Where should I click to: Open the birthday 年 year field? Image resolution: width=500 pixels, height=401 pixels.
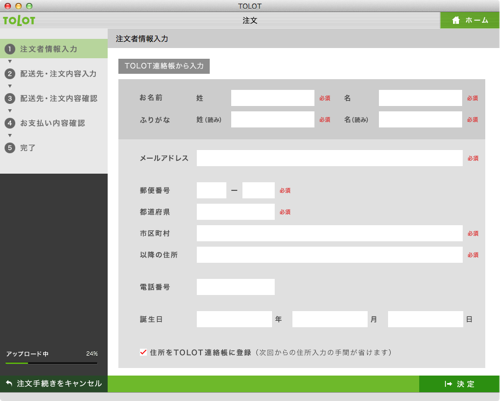(x=234, y=319)
